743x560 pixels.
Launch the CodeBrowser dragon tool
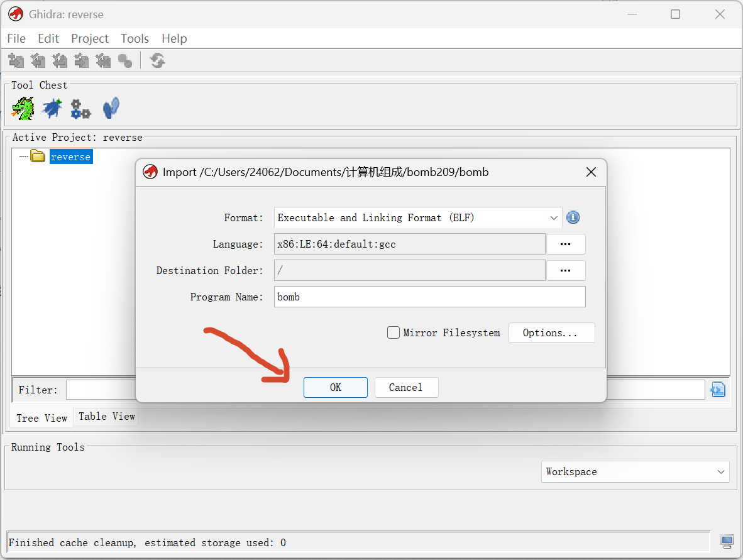[x=23, y=108]
